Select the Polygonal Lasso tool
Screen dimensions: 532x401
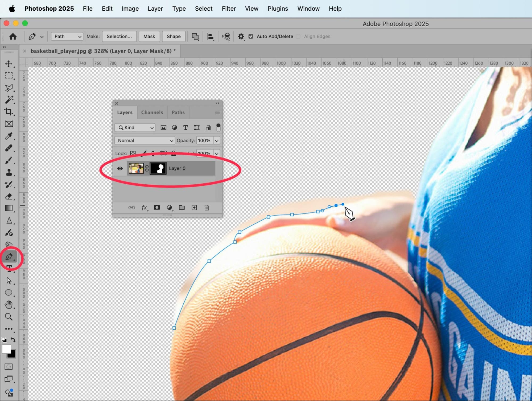tap(9, 88)
